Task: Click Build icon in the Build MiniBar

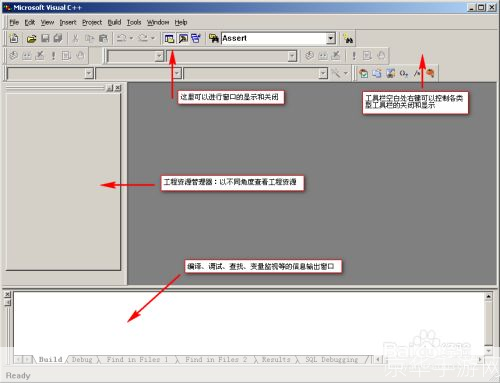Action: 27,56
